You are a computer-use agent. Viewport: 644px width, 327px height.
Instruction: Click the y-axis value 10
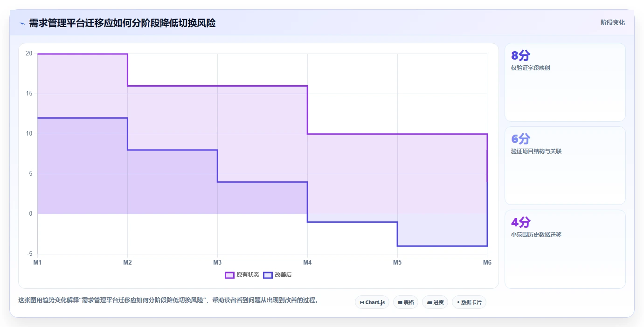tap(29, 134)
